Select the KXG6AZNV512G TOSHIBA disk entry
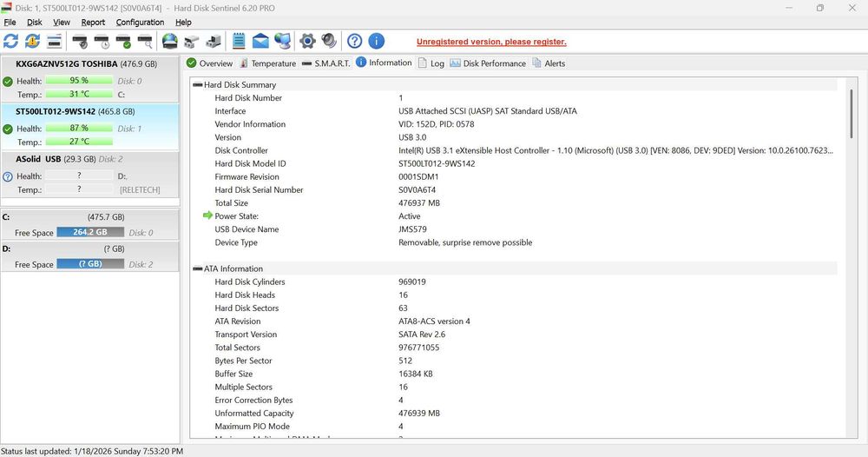This screenshot has height=457, width=868. coord(89,79)
